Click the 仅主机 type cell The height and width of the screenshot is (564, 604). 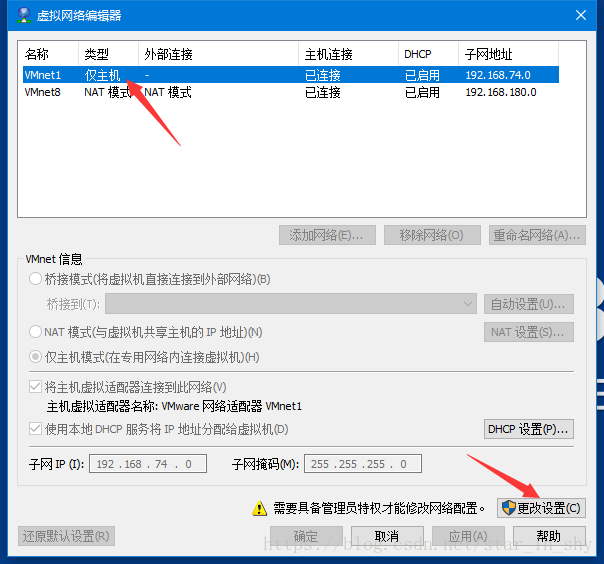point(102,75)
